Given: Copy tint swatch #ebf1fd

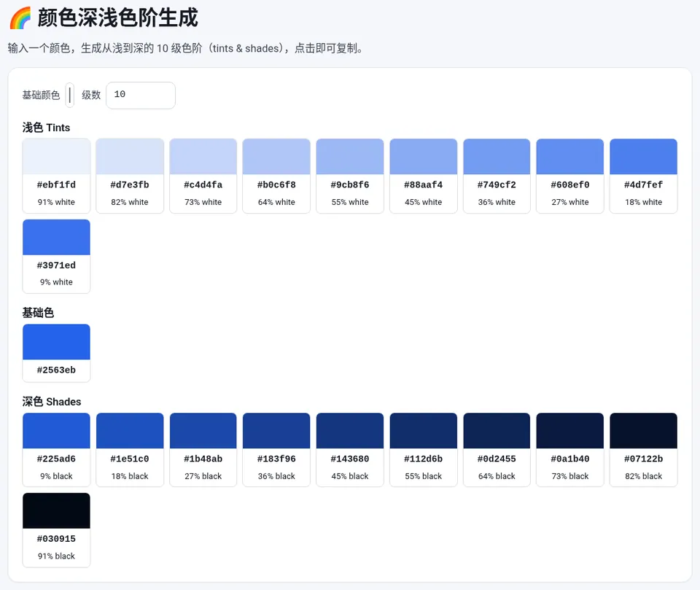Looking at the screenshot, I should point(56,176).
